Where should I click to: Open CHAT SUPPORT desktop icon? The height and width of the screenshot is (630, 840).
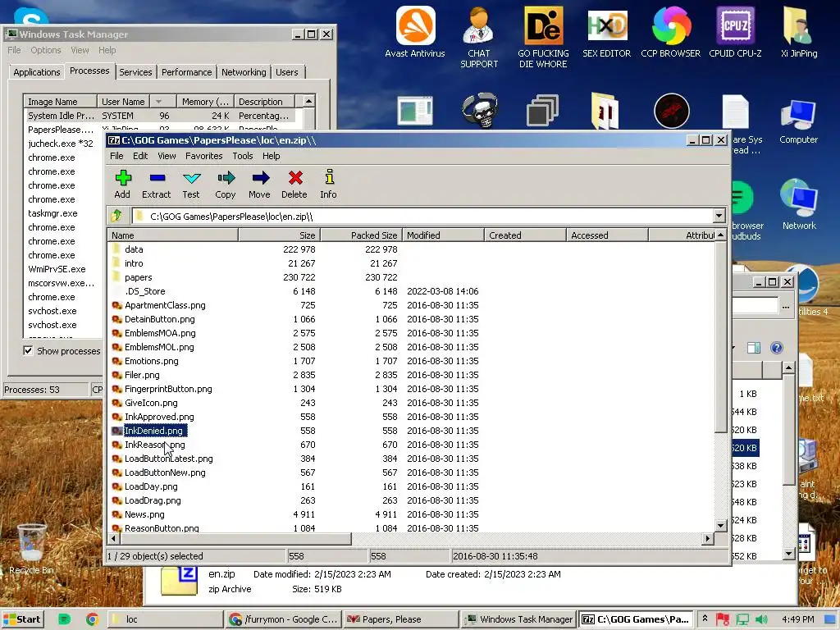(479, 38)
